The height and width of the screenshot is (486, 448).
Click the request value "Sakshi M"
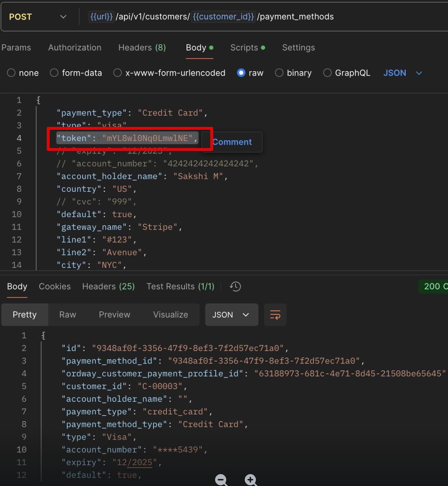198,176
